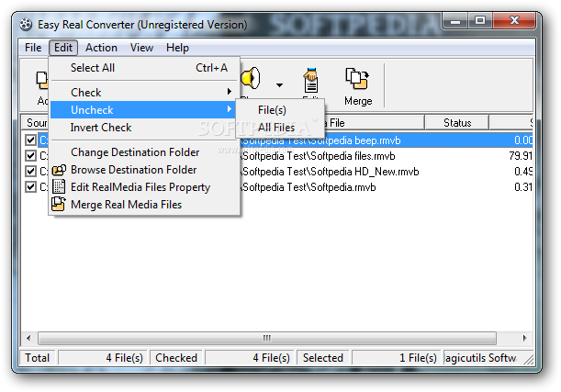
Task: Click the scrollbar right arrow
Action: [x=524, y=338]
